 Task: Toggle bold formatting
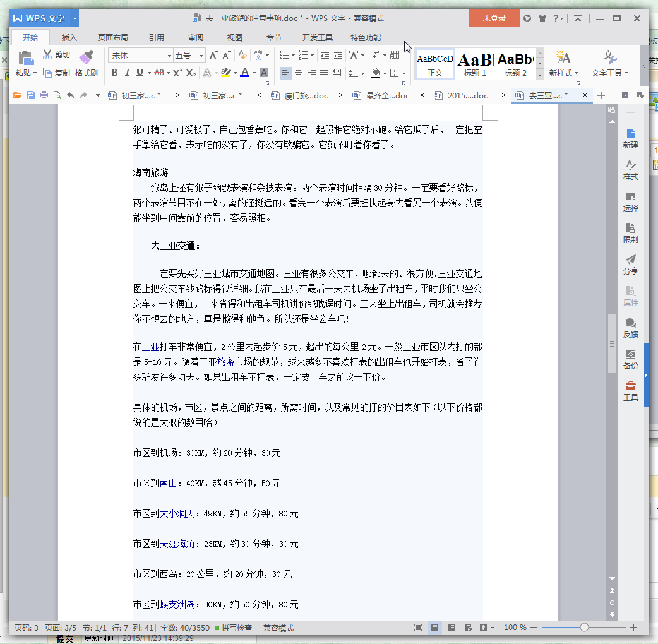click(x=114, y=73)
